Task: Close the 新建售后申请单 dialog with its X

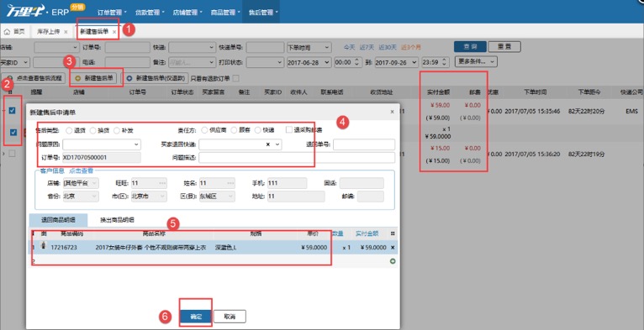Action: point(392,112)
